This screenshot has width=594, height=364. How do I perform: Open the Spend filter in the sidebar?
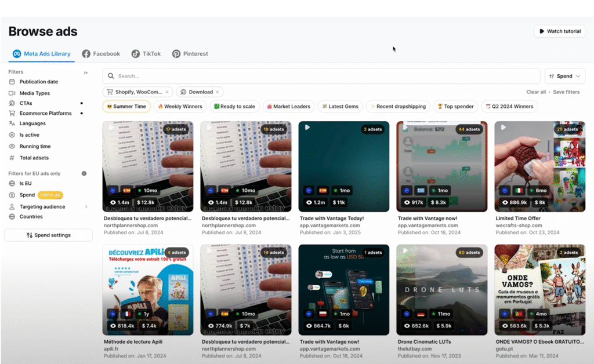pos(27,195)
